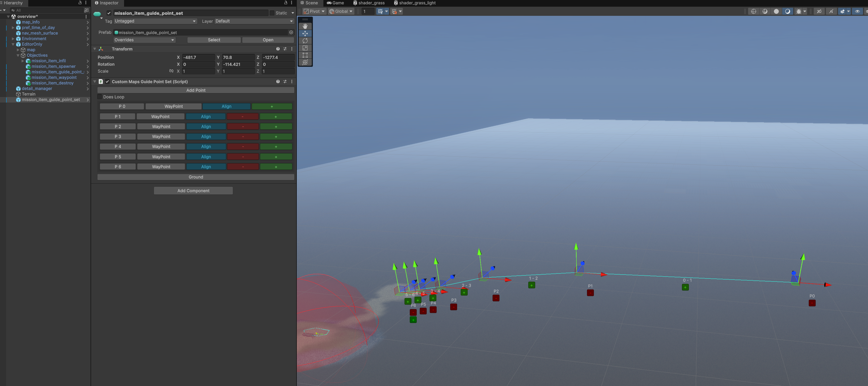Screen dimensions: 868x386
Task: Open the Tag dropdown
Action: [x=155, y=21]
